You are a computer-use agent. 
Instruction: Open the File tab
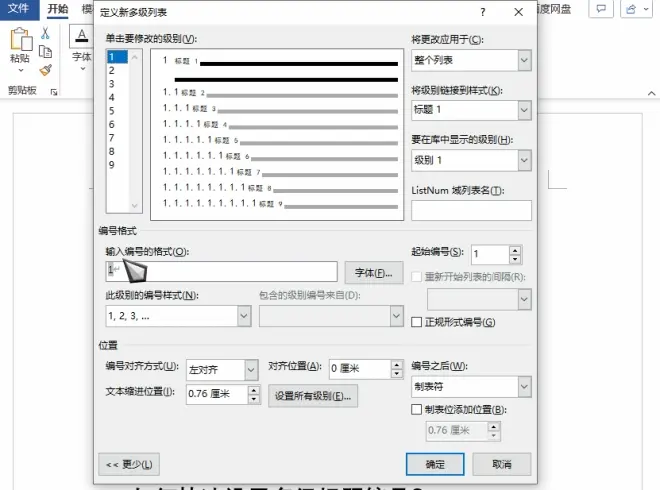(18, 9)
